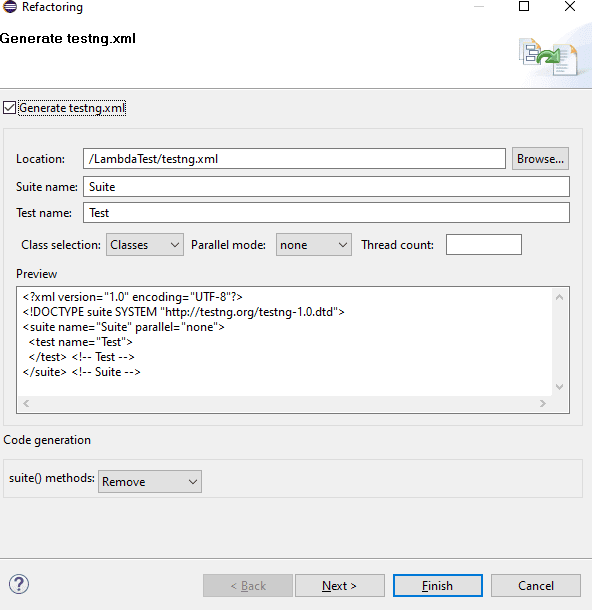Focus the Location text field
592x610 pixels.
click(294, 159)
